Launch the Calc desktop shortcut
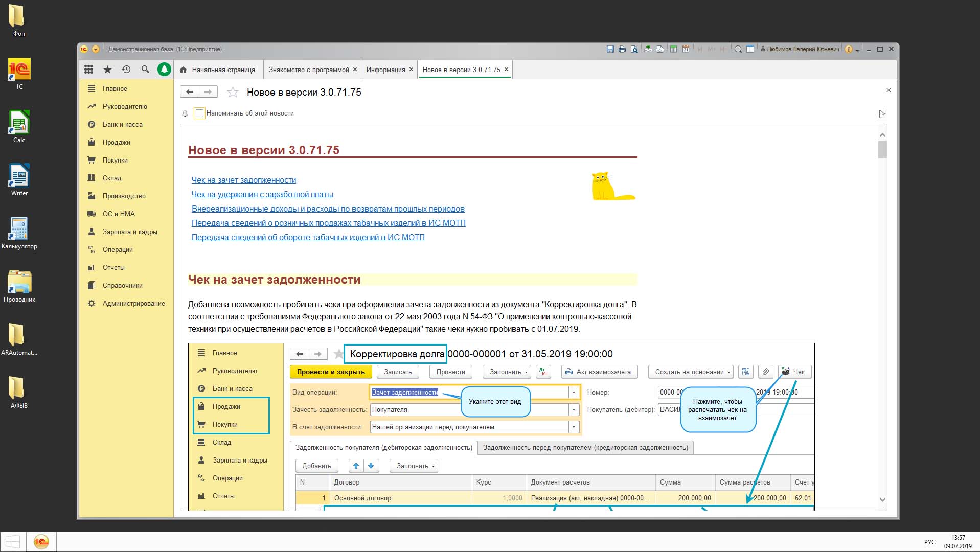Image resolution: width=980 pixels, height=552 pixels. tap(19, 127)
